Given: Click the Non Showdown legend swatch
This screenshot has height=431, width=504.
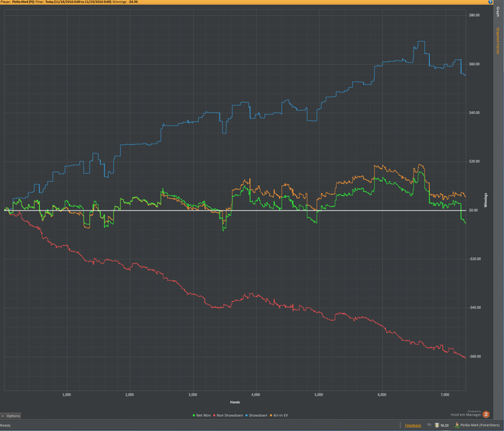Looking at the screenshot, I should point(215,415).
